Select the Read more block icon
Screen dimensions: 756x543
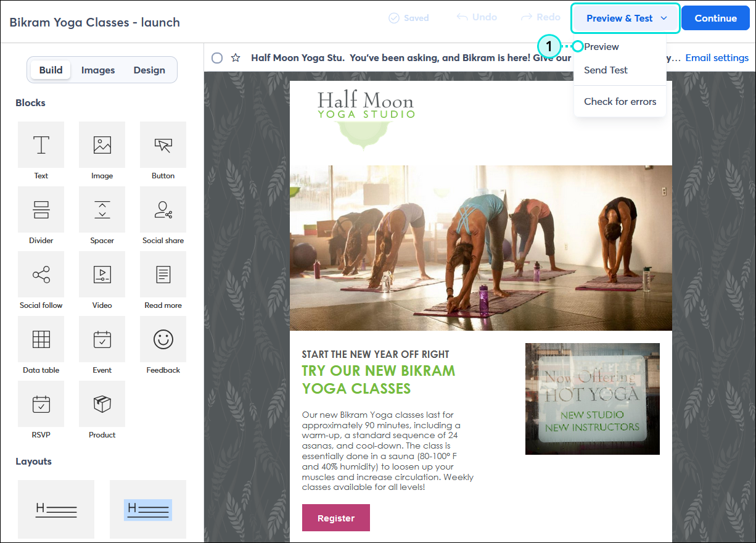click(163, 275)
